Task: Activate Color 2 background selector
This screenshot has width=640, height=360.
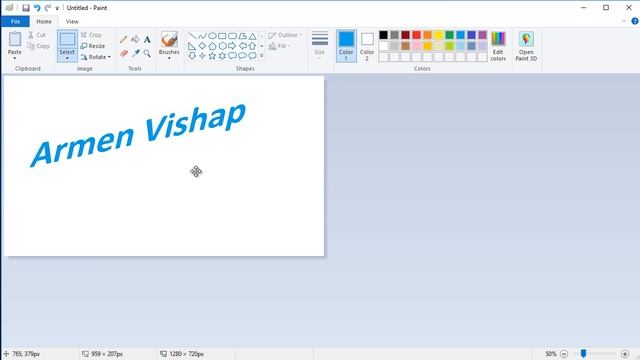Action: tap(367, 46)
